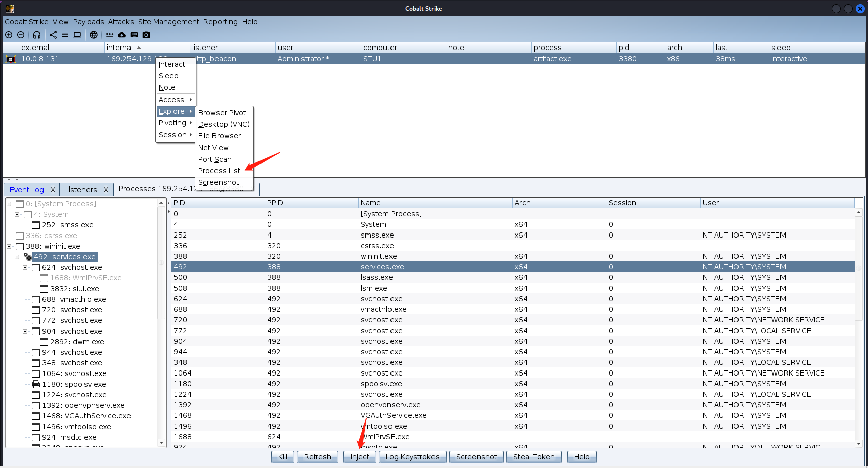This screenshot has width=868, height=468.
Task: Click the process table vertical scrollbar thumb
Action: pyautogui.click(x=858, y=268)
